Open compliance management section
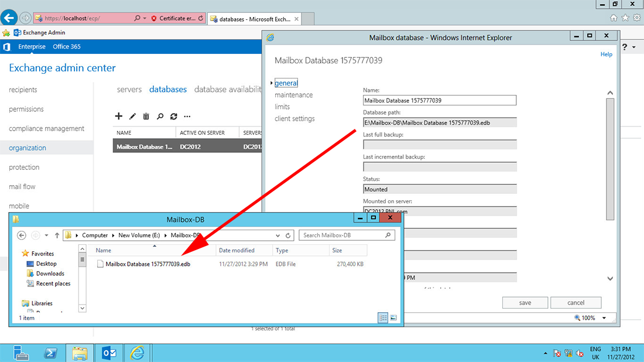 click(x=46, y=129)
